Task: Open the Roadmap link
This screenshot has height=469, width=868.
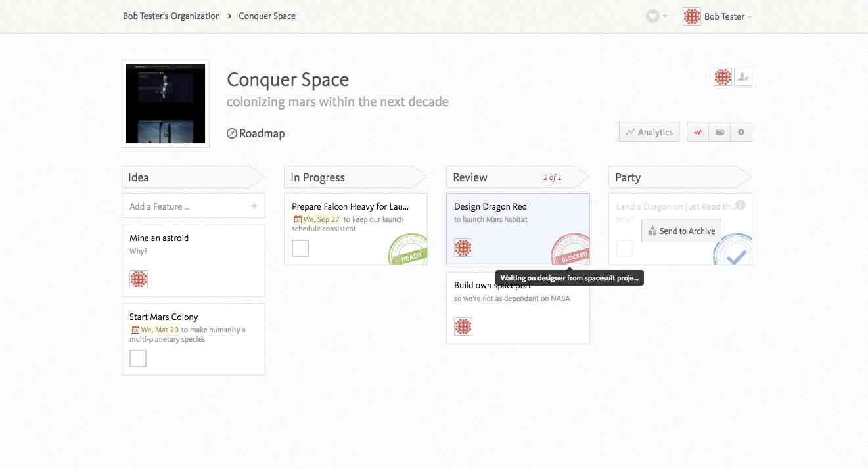Action: click(x=255, y=133)
